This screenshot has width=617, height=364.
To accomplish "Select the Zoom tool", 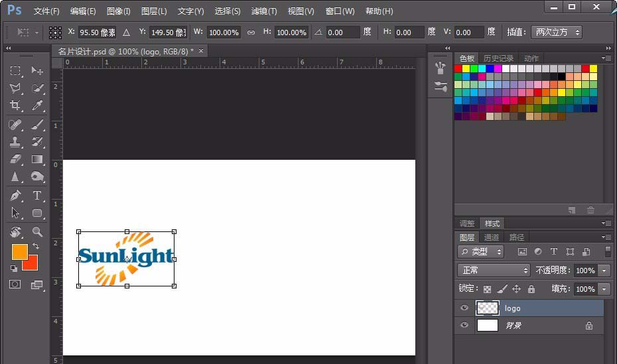I will pos(37,231).
